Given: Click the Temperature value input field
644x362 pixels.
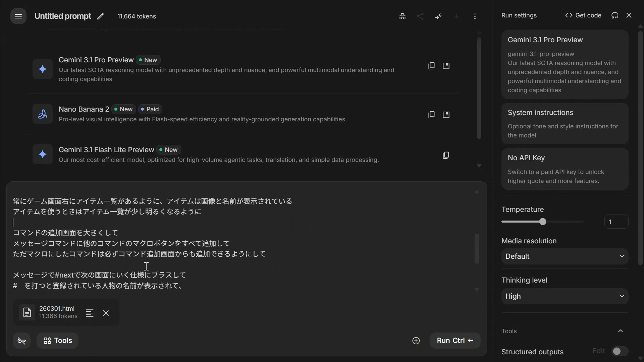Looking at the screenshot, I should coord(616,222).
